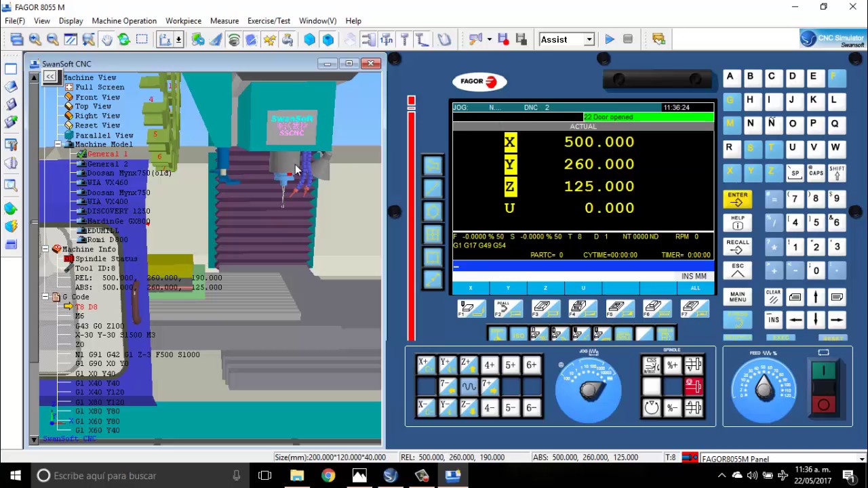Open the Measure menu
Image resolution: width=868 pixels, height=488 pixels.
click(x=224, y=21)
